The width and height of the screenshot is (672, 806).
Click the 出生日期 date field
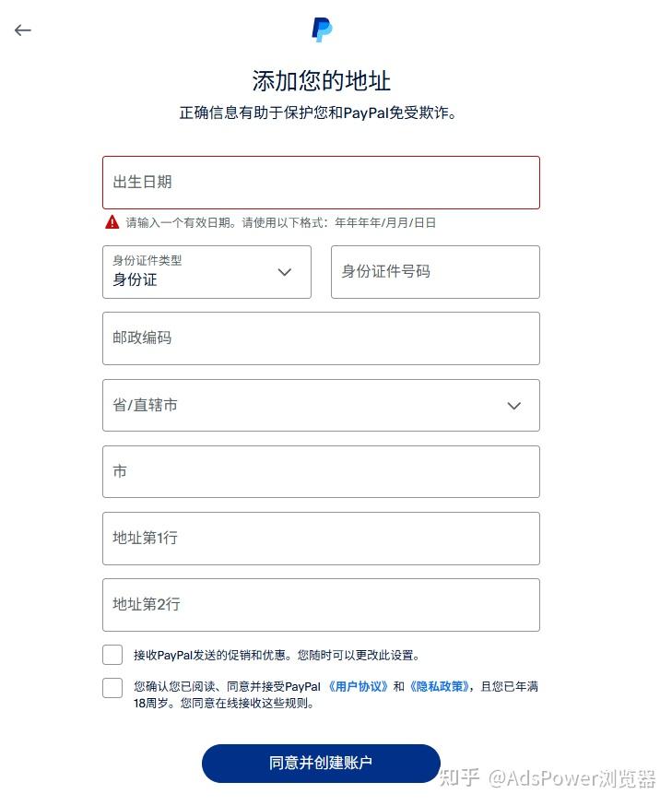point(321,183)
